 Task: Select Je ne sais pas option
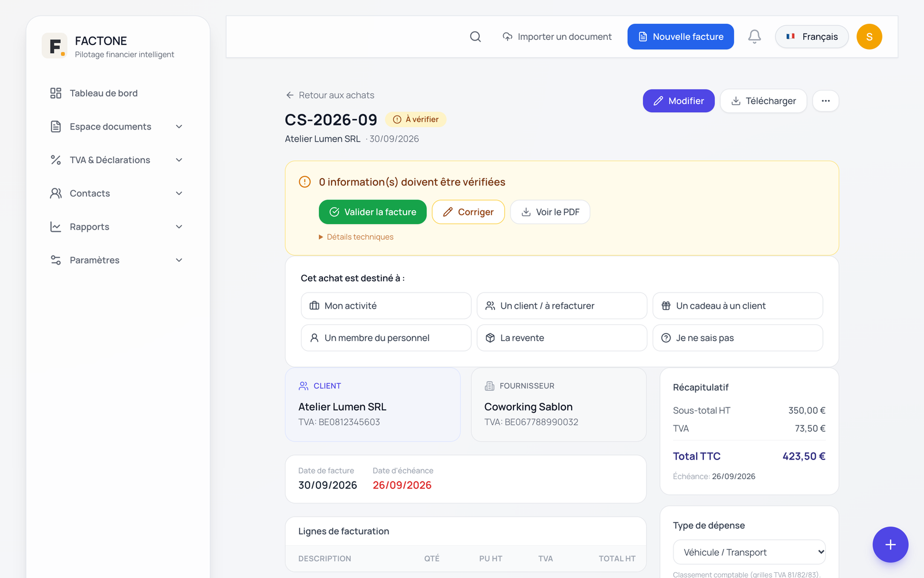coord(737,338)
